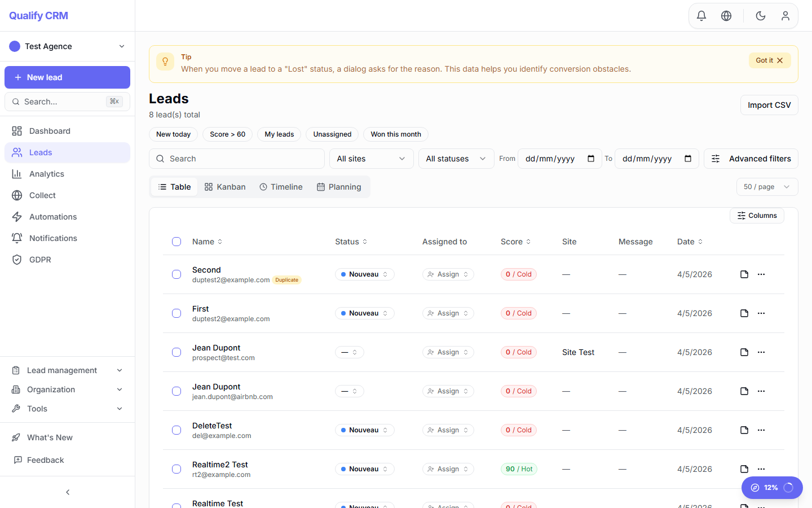Viewport: 812px width, 508px height.
Task: Switch to the Kanban view tab
Action: point(224,186)
